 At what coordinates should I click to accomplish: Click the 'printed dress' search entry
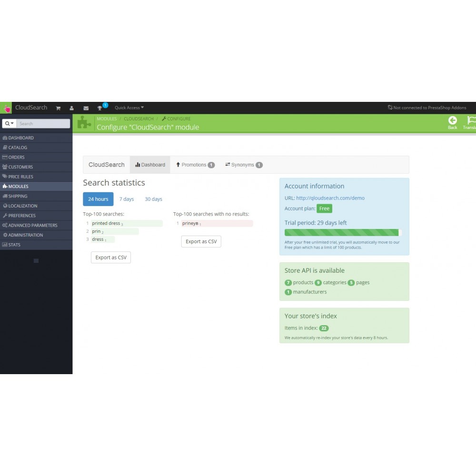tap(127, 223)
